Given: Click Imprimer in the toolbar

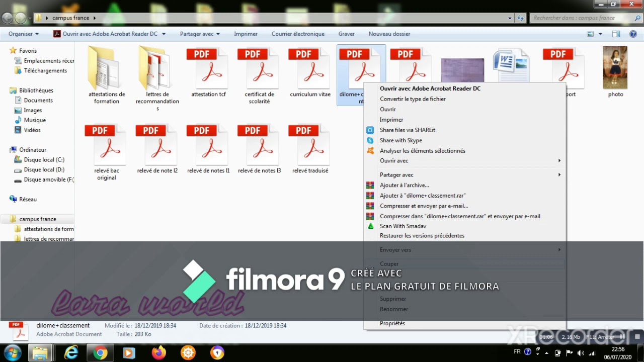Looking at the screenshot, I should click(x=246, y=34).
